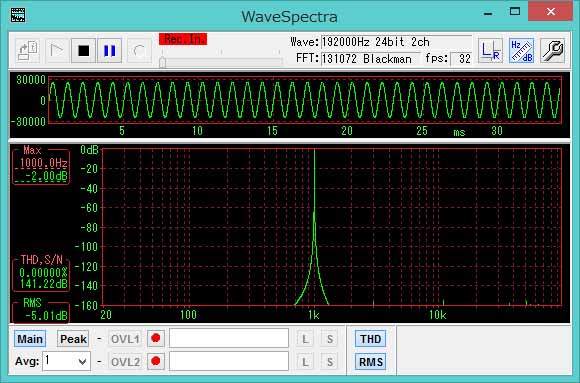Click the WaveSpectra app icon in the title bar
The image size is (580, 383).
18,15
